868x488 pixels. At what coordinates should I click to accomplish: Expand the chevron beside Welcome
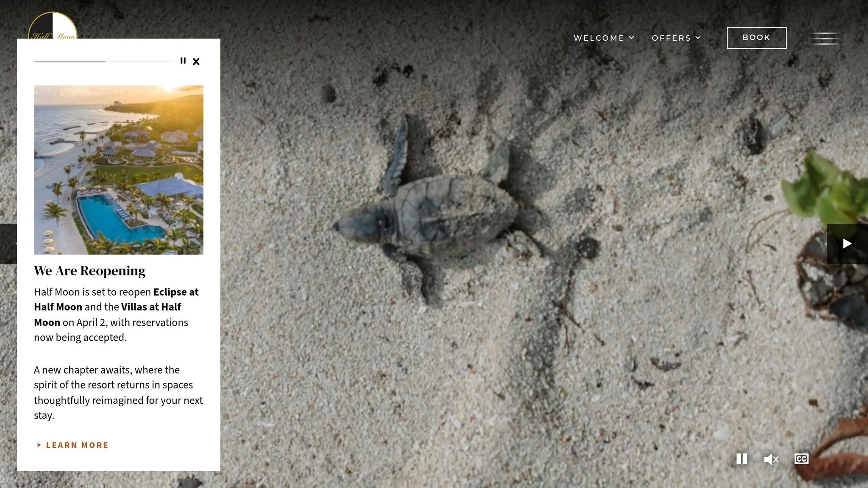632,38
